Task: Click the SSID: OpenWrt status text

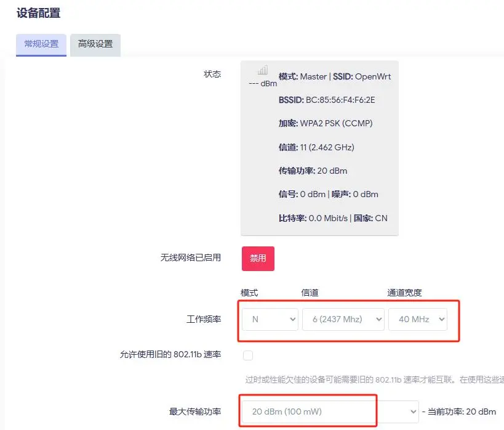Action: point(362,76)
